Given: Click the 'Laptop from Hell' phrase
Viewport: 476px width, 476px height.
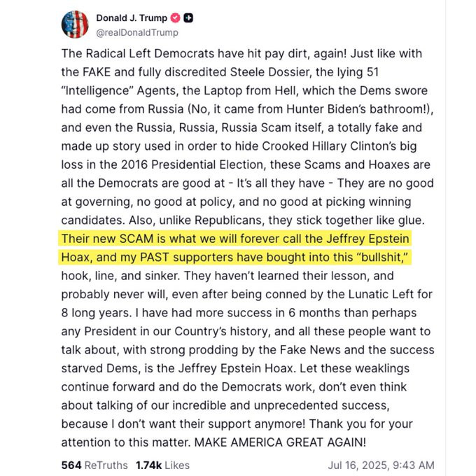Looking at the screenshot, I should pyautogui.click(x=260, y=91).
